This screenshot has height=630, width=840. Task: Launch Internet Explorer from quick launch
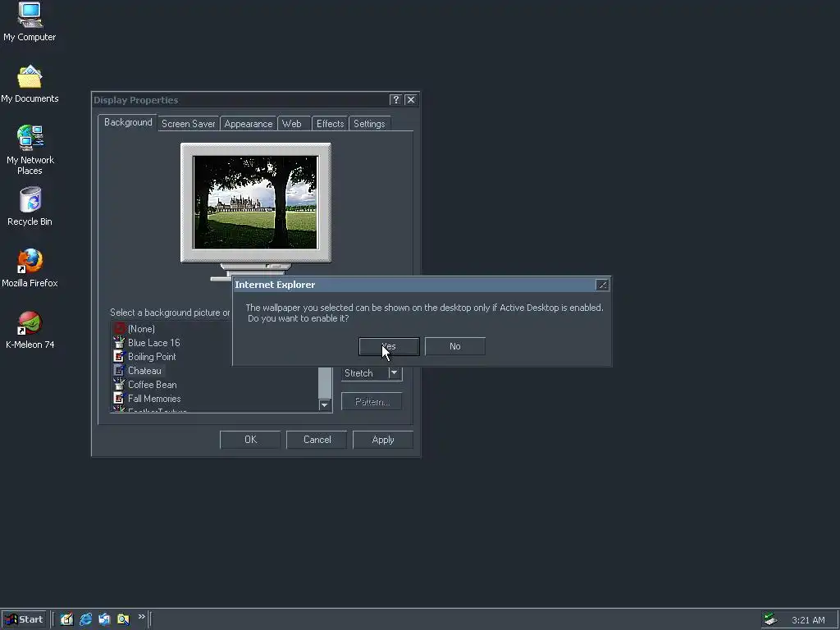(85, 619)
